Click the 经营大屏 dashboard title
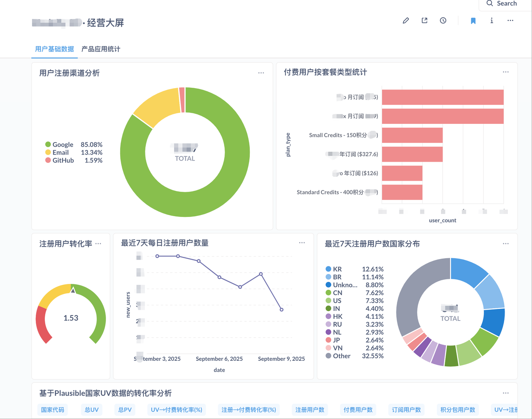The width and height of the screenshot is (532, 419). (x=106, y=23)
